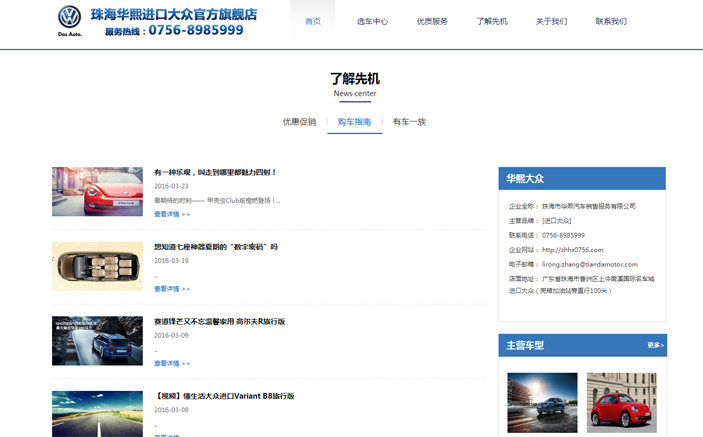The width and height of the screenshot is (703, 437).
Task: Click the date 2016-03-08
Action: coord(171,410)
